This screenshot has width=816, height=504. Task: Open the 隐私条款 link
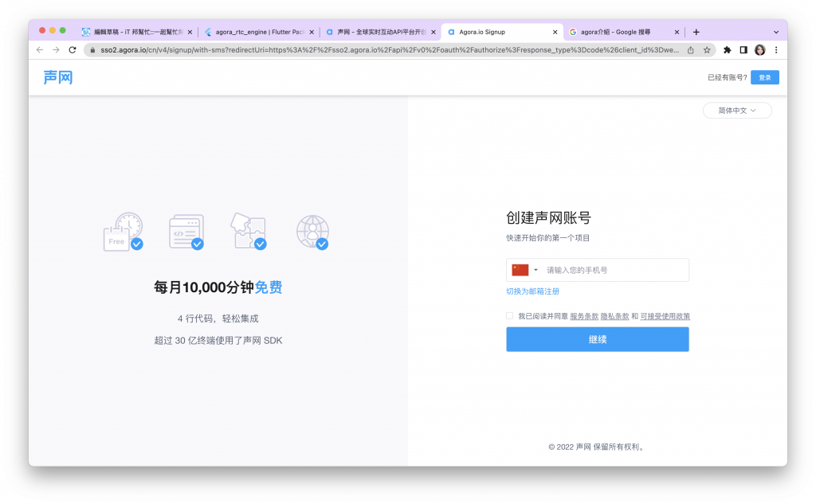tap(614, 316)
